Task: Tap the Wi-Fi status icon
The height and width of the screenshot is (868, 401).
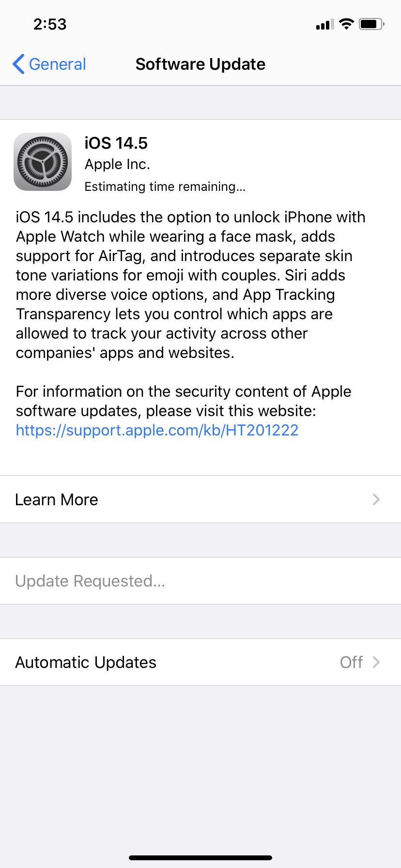Action: point(346,24)
